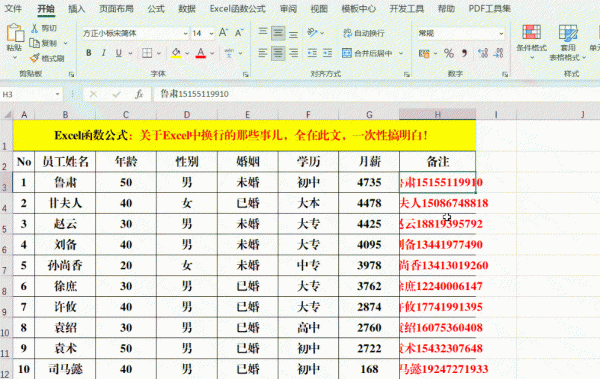Switch to the 页面布局 (Page Layout) tab
Screen dimensions: 600x379
[116, 8]
